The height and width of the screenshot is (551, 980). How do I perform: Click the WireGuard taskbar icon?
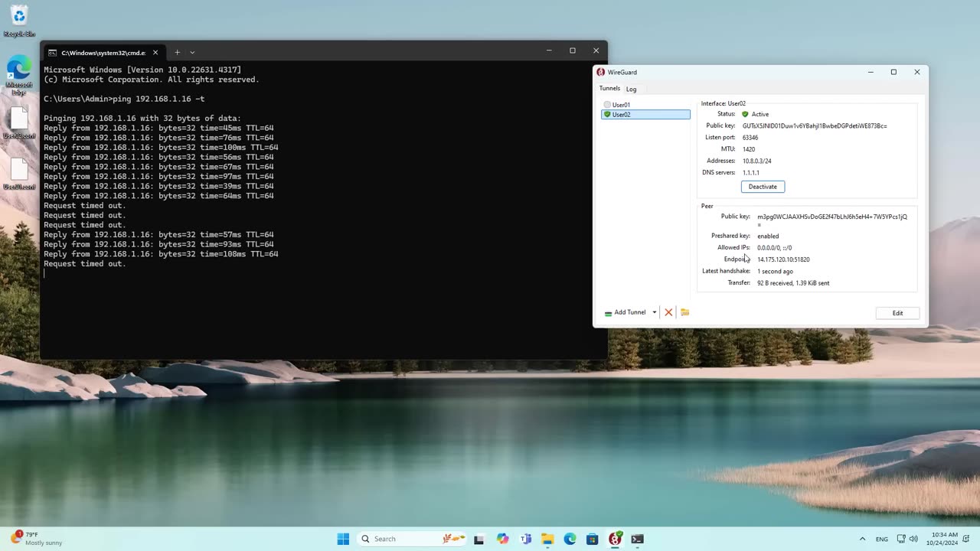click(615, 539)
